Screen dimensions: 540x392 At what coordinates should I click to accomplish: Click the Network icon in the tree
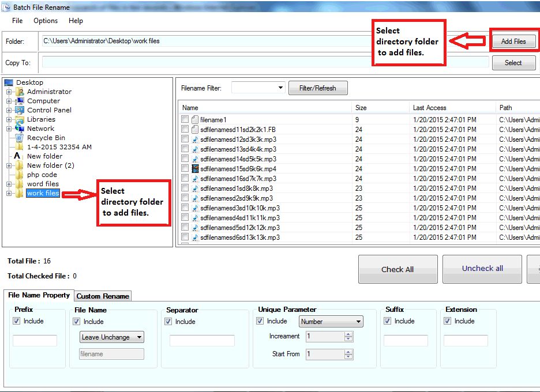pyautogui.click(x=20, y=129)
